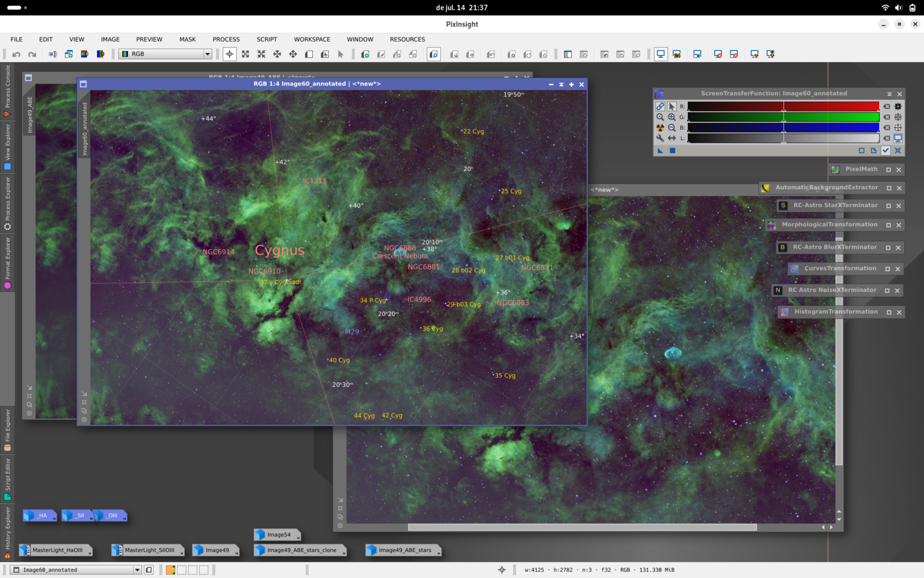Image resolution: width=924 pixels, height=578 pixels.
Task: Click STF zoom 1:1 magnifier icon
Action: [x=660, y=117]
